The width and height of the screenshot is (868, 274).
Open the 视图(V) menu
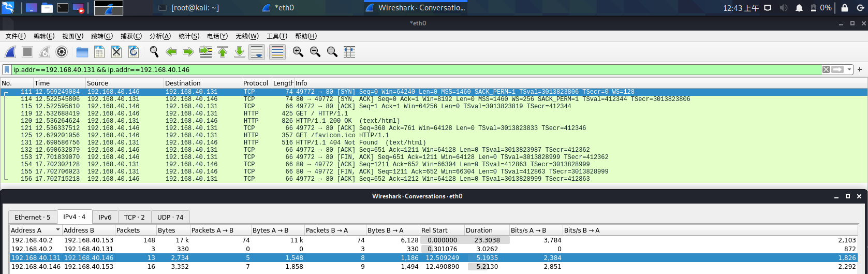(72, 36)
